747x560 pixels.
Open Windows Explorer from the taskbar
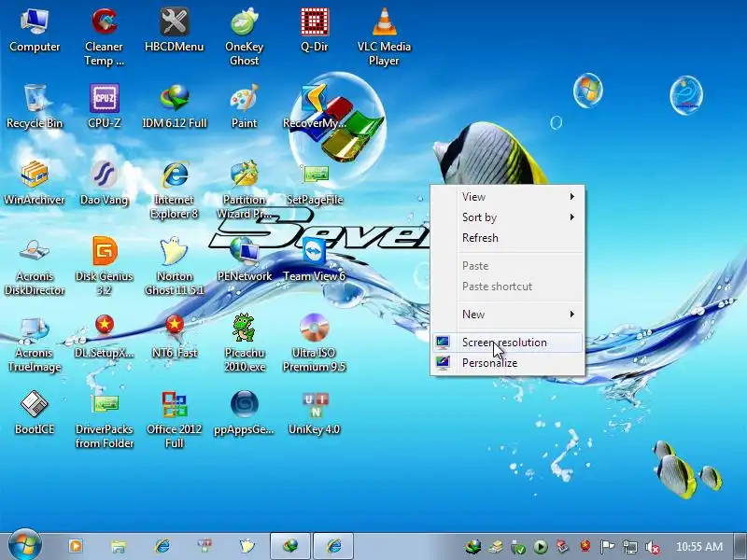119,546
